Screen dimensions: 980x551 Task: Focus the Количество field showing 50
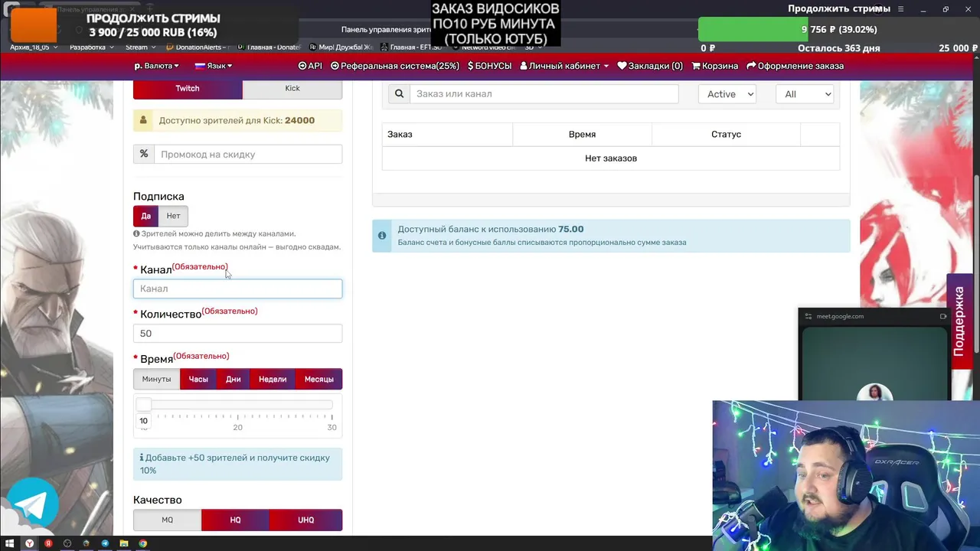pyautogui.click(x=237, y=333)
